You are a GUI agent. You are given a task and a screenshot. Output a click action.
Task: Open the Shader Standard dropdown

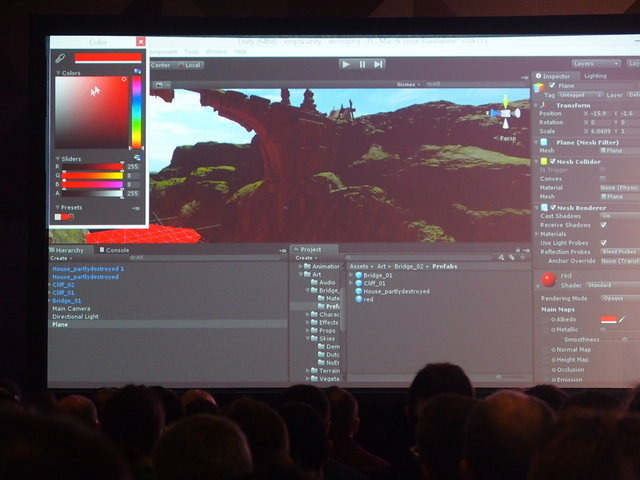(613, 285)
